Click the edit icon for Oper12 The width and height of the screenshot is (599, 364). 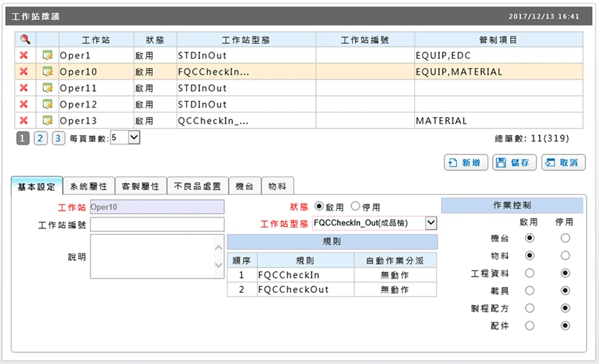click(x=47, y=104)
